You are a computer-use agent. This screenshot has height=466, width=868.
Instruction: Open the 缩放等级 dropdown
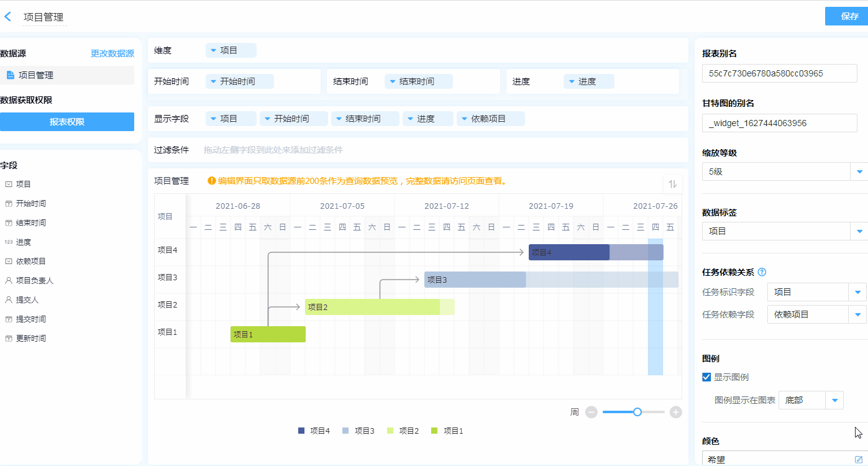tap(859, 171)
